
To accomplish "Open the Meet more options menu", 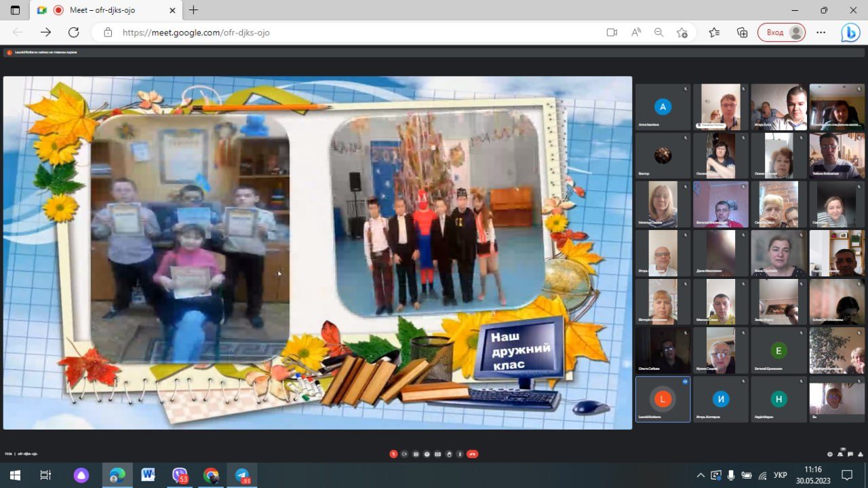I will pos(460,454).
